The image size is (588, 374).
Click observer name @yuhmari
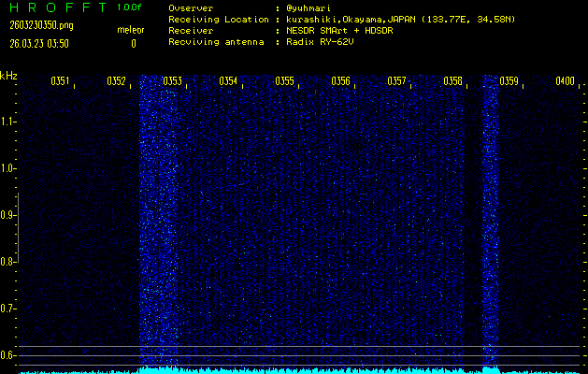pos(308,8)
